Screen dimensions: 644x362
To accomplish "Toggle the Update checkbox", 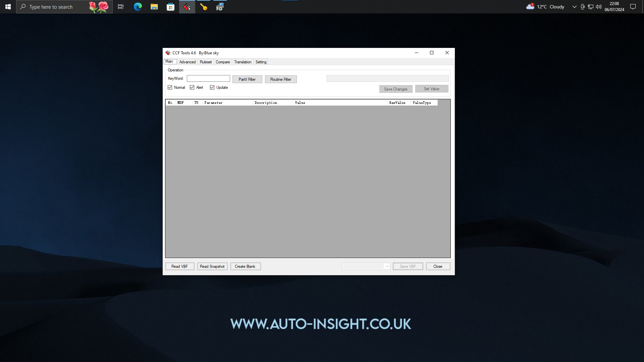I will (x=212, y=87).
